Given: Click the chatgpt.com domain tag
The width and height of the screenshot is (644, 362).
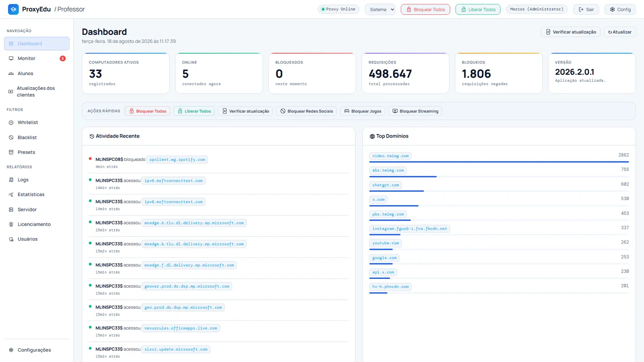Looking at the screenshot, I should pos(386,185).
